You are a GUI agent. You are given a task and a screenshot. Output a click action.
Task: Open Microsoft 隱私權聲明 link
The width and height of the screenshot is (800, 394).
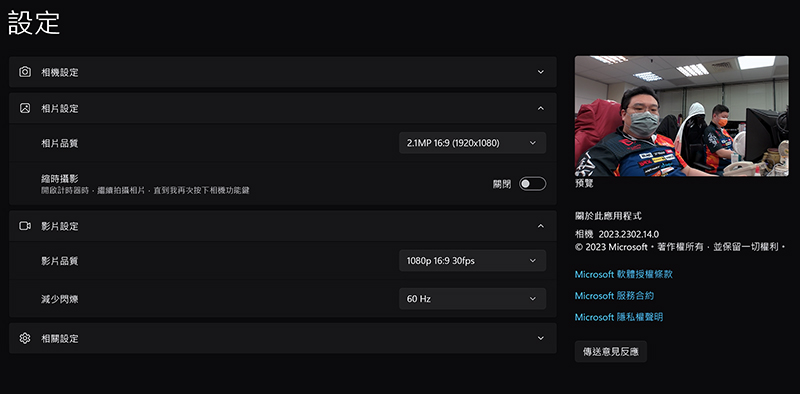tap(619, 317)
